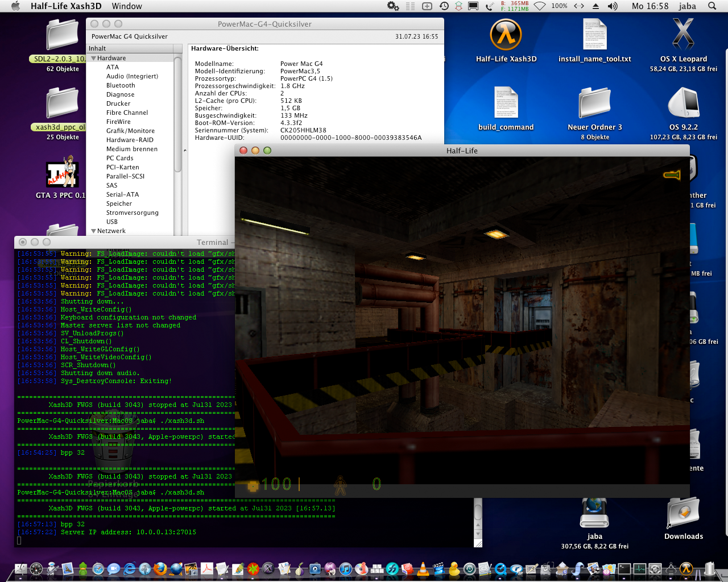This screenshot has width=728, height=582.
Task: Launch Adobe Acrobat PDF icon in Dock
Action: 206,569
